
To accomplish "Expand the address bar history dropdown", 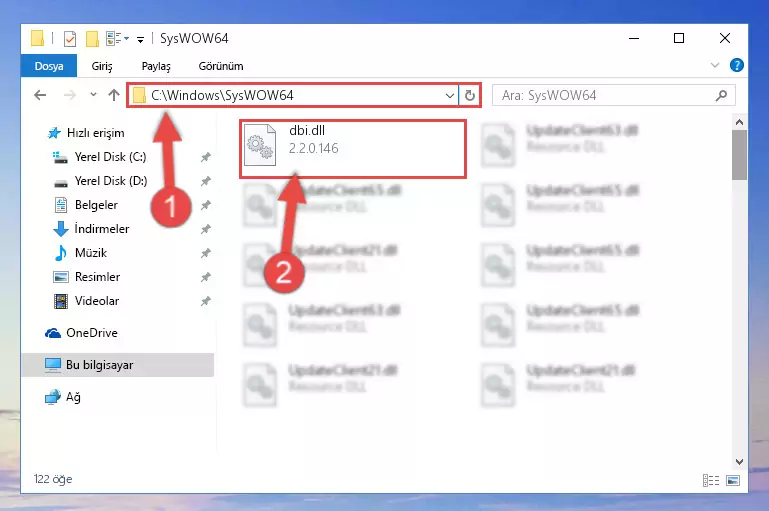I will tap(449, 95).
